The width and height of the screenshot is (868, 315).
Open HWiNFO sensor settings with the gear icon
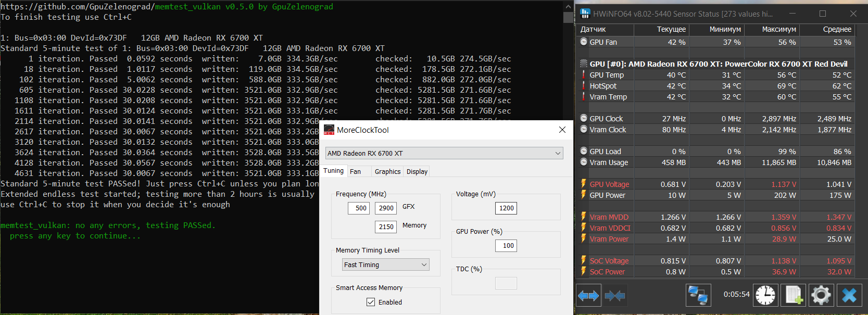point(821,295)
